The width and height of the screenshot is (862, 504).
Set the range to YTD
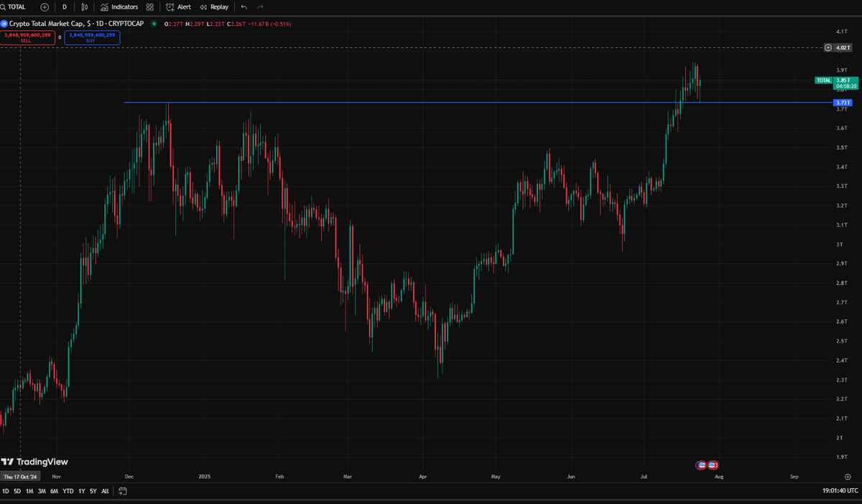pyautogui.click(x=68, y=491)
